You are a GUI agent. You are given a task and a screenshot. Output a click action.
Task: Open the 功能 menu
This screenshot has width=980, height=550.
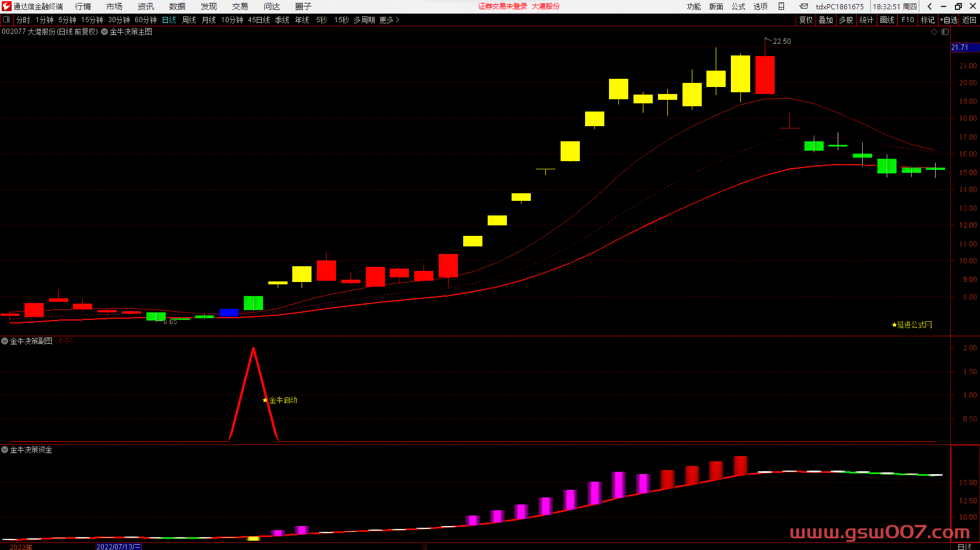pos(694,6)
